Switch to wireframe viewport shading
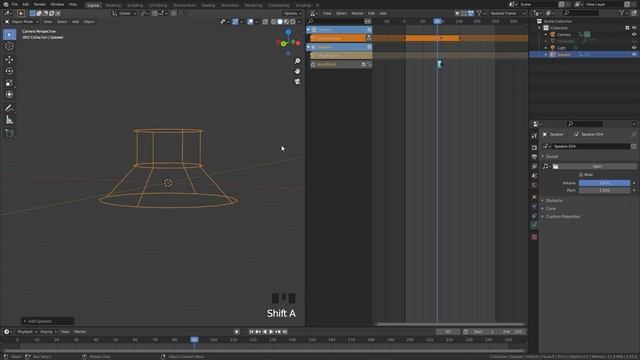 pyautogui.click(x=273, y=22)
